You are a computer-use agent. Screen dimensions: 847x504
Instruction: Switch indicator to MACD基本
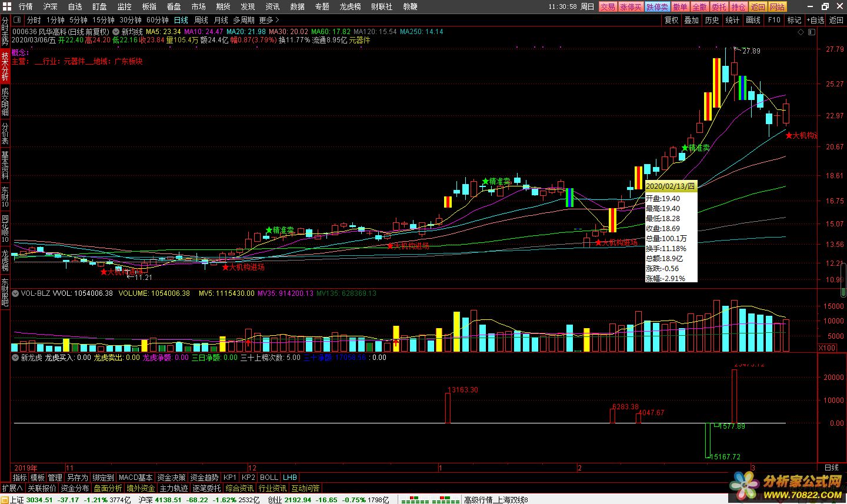click(135, 478)
